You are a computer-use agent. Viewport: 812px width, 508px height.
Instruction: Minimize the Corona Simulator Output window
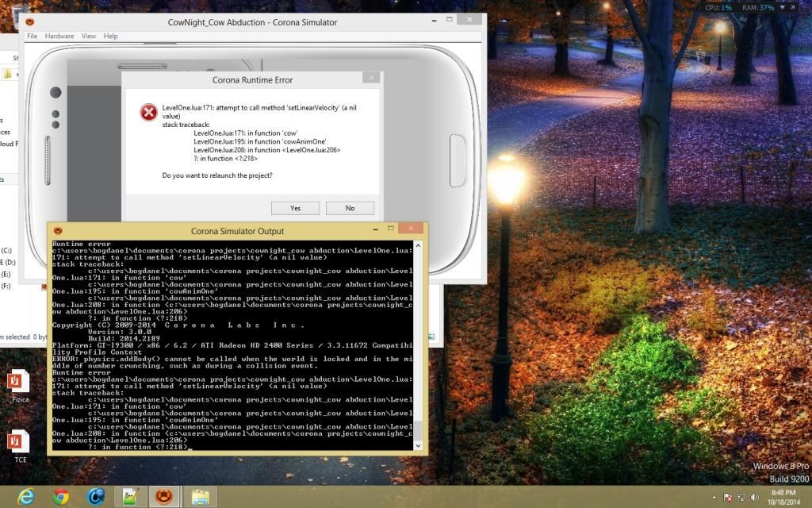(375, 229)
